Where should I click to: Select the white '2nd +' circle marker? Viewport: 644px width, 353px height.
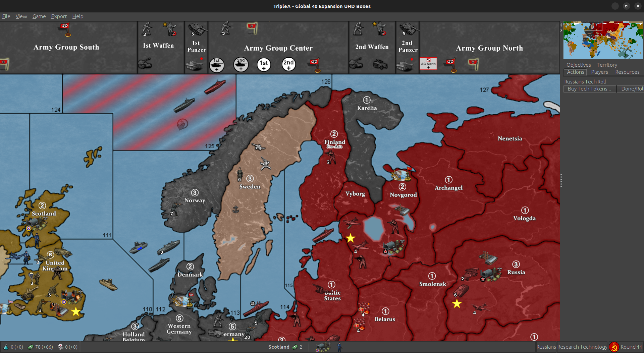coord(288,64)
